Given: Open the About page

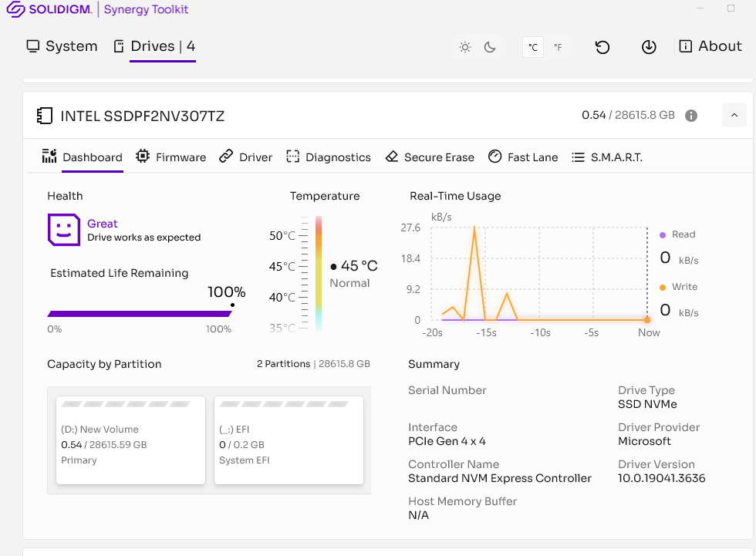Looking at the screenshot, I should [x=710, y=46].
